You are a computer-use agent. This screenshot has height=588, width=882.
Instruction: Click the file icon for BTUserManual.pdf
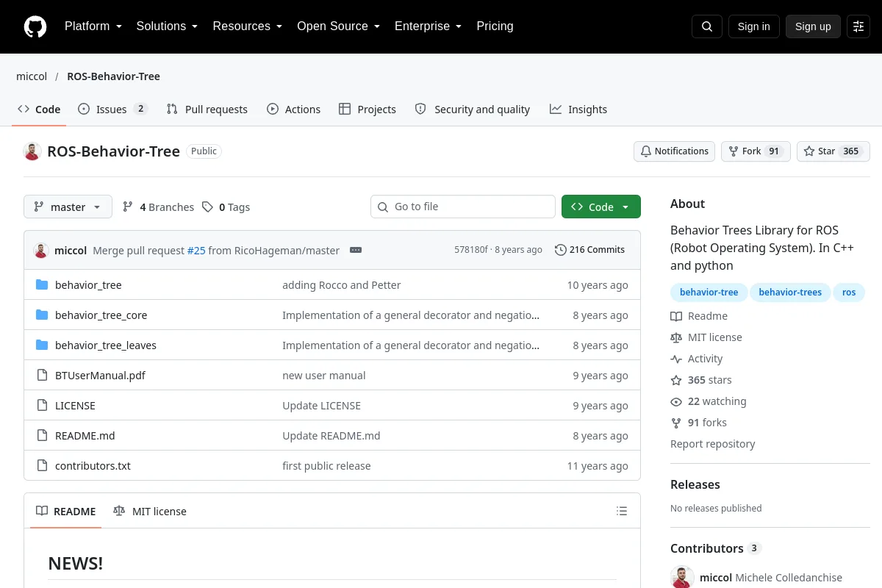point(42,376)
